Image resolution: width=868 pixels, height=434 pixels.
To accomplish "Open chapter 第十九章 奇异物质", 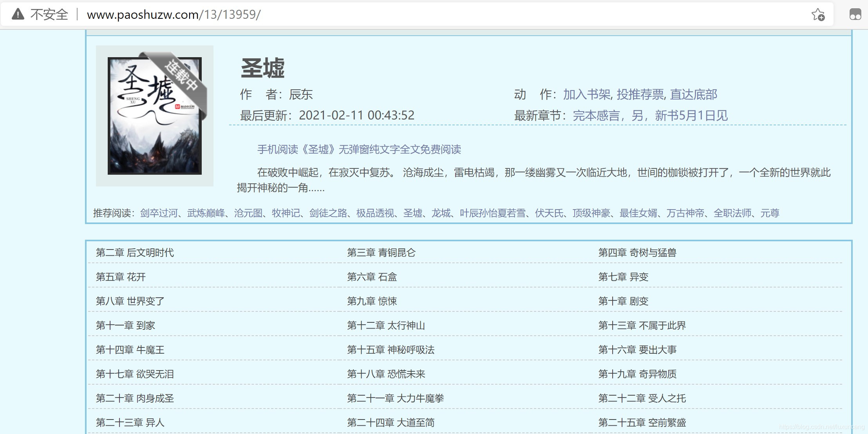I will [x=637, y=374].
